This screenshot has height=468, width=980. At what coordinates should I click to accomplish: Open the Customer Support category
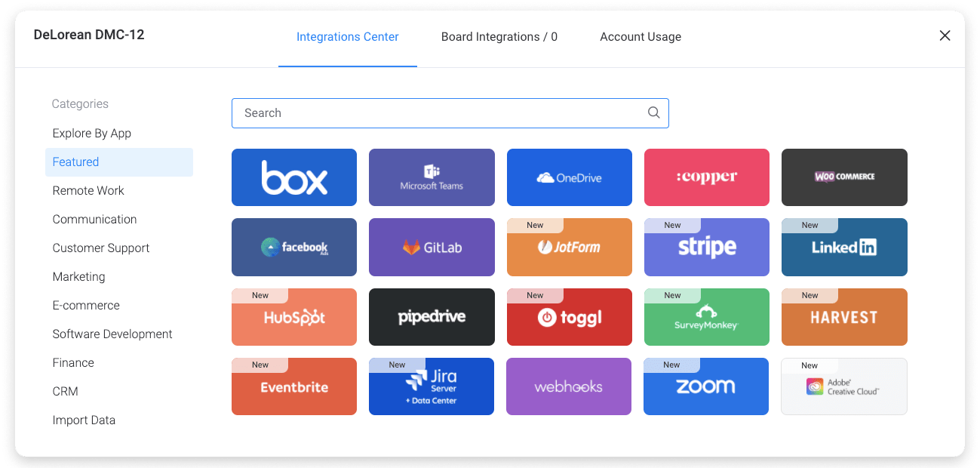[119, 248]
